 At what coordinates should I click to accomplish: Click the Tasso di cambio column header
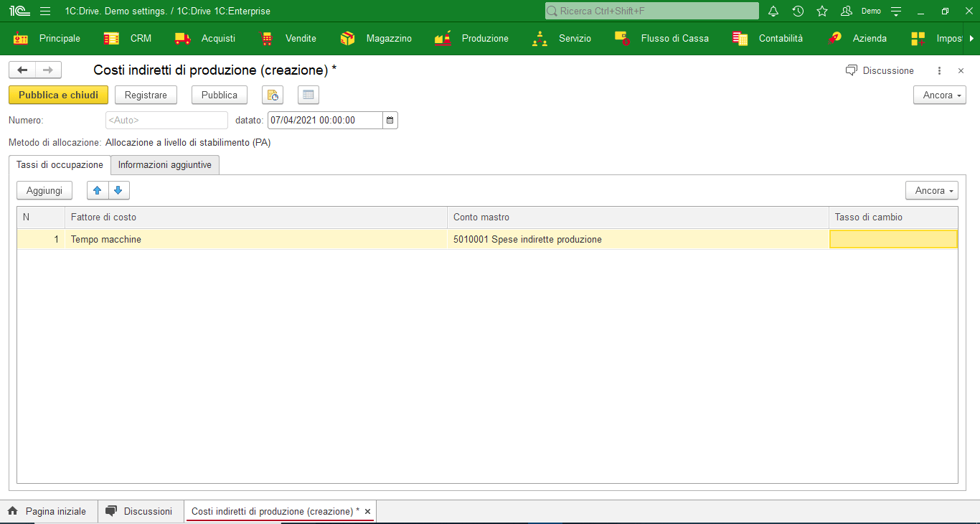(893, 217)
